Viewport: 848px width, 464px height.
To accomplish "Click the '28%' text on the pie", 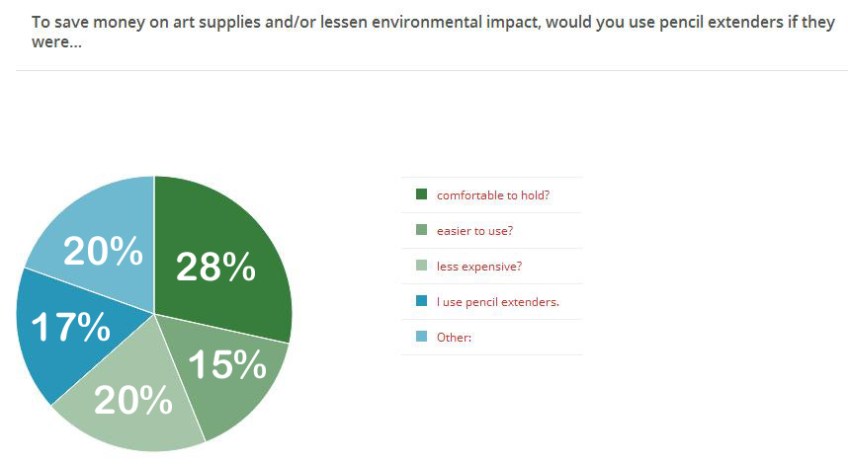I will tap(216, 268).
